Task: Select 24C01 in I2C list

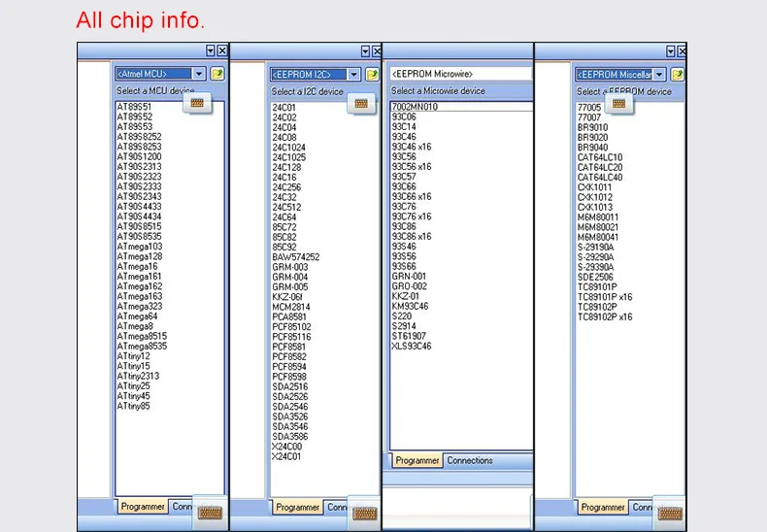Action: tap(284, 108)
